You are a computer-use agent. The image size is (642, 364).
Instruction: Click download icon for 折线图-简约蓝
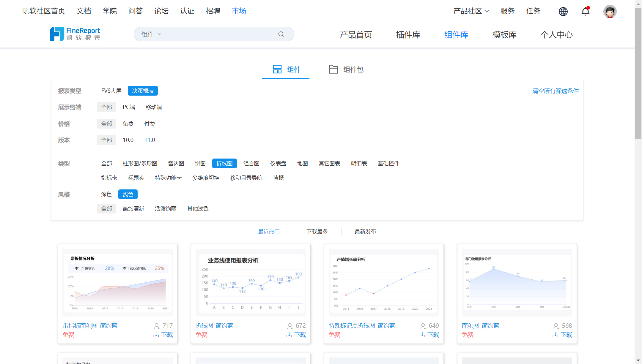tap(289, 335)
